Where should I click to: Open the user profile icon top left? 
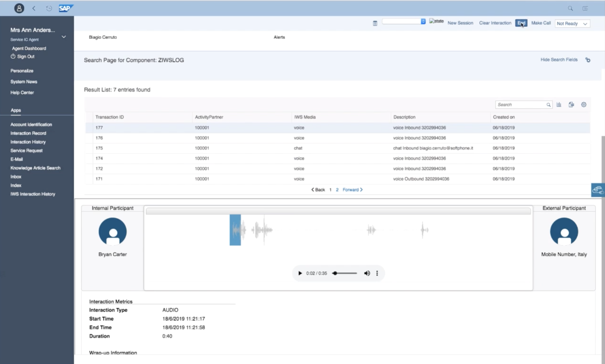[19, 8]
